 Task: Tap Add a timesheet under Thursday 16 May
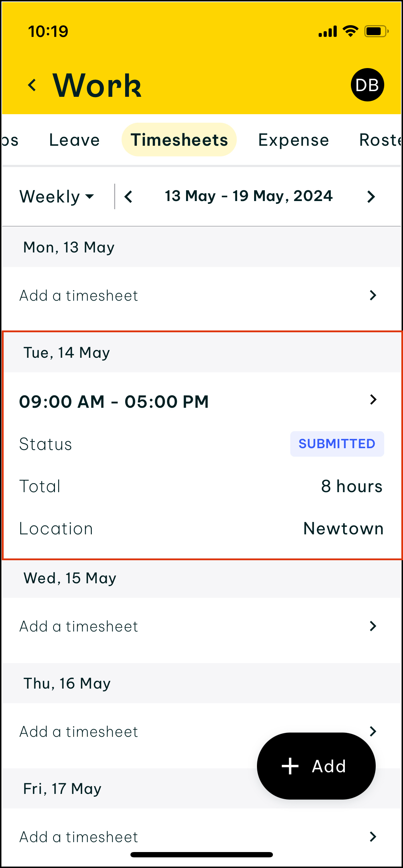pos(79,731)
